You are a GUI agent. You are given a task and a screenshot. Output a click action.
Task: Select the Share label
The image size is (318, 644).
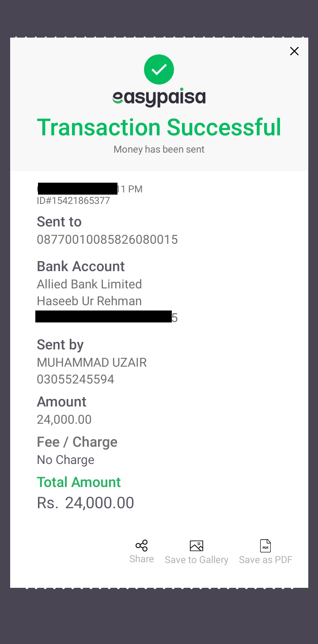[142, 559]
